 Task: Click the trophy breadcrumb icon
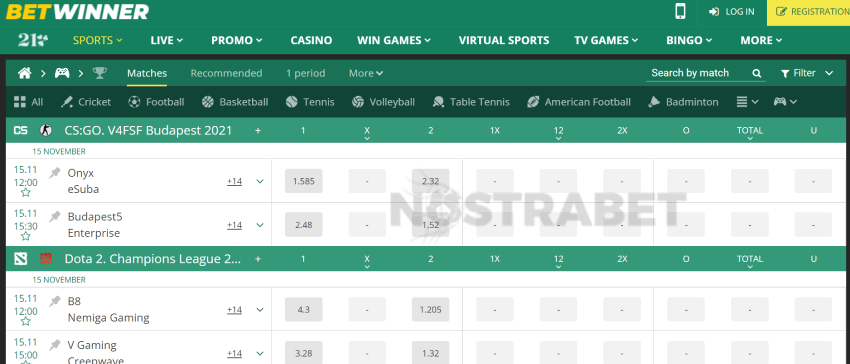(x=99, y=73)
